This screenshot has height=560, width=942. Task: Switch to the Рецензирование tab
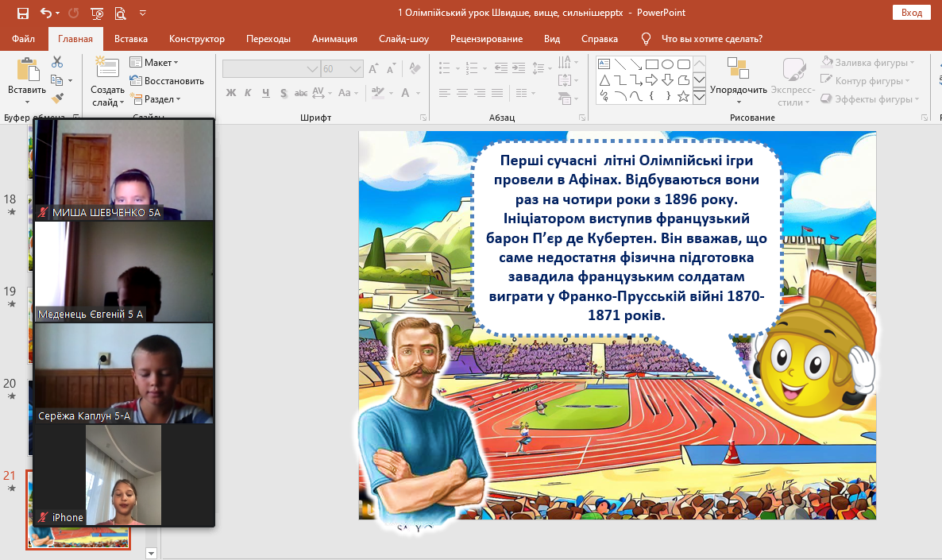pos(487,39)
